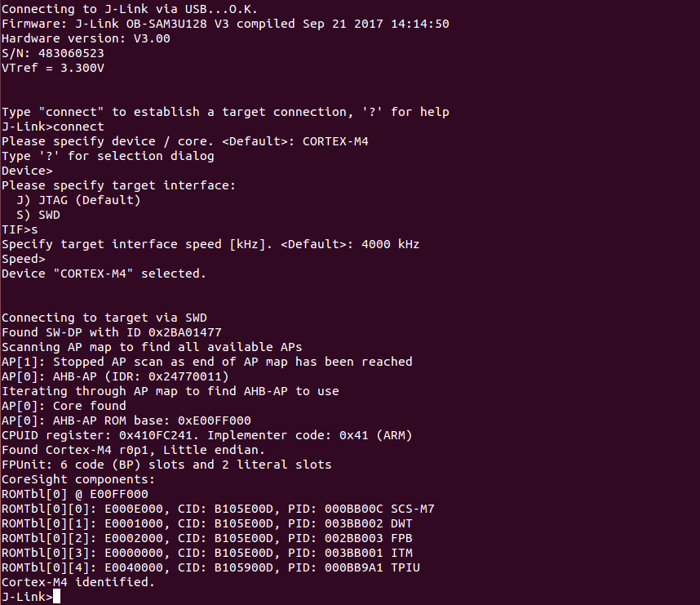Image resolution: width=700 pixels, height=605 pixels.
Task: Click the FPB ROM table entry
Action: [x=207, y=538]
